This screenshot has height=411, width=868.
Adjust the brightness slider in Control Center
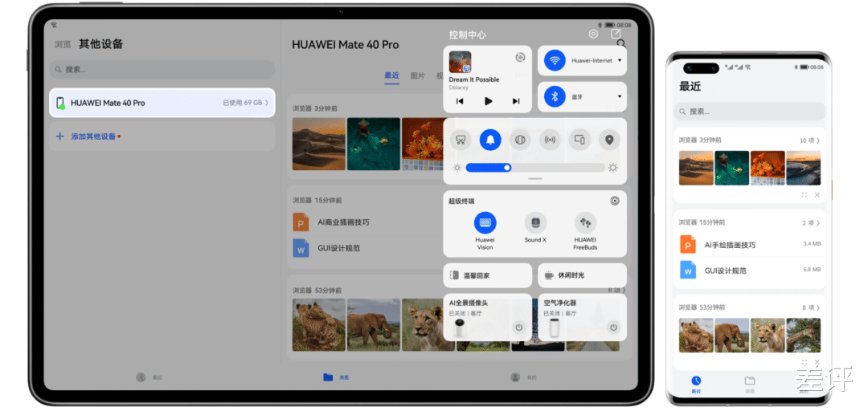(535, 168)
